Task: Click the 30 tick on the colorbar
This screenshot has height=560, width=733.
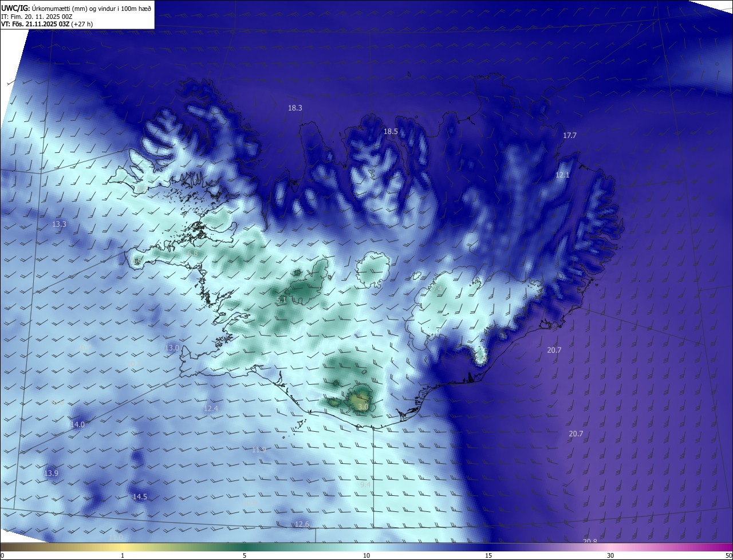Action: (x=610, y=555)
